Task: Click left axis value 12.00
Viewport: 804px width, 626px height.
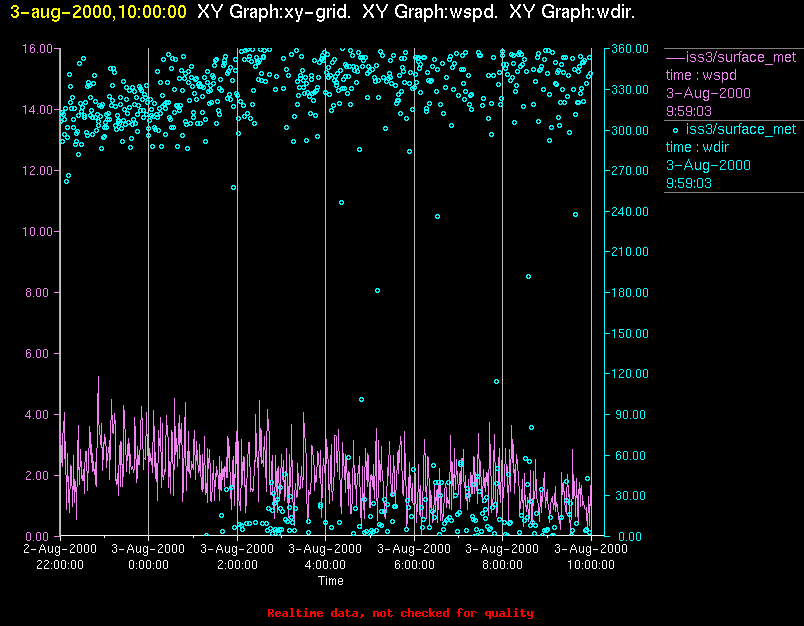Action: pyautogui.click(x=37, y=171)
